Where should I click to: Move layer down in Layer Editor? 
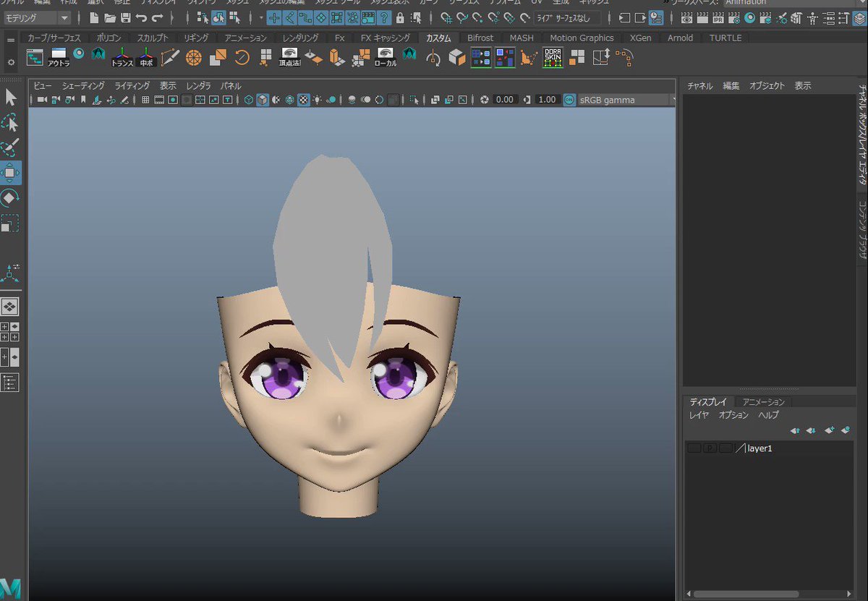tap(811, 430)
